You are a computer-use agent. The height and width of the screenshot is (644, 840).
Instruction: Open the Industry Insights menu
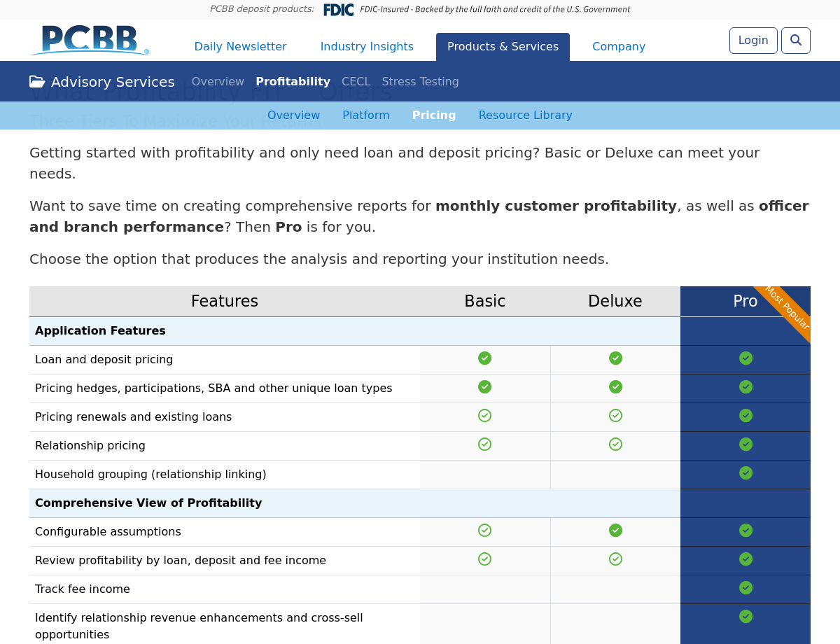pos(367,47)
